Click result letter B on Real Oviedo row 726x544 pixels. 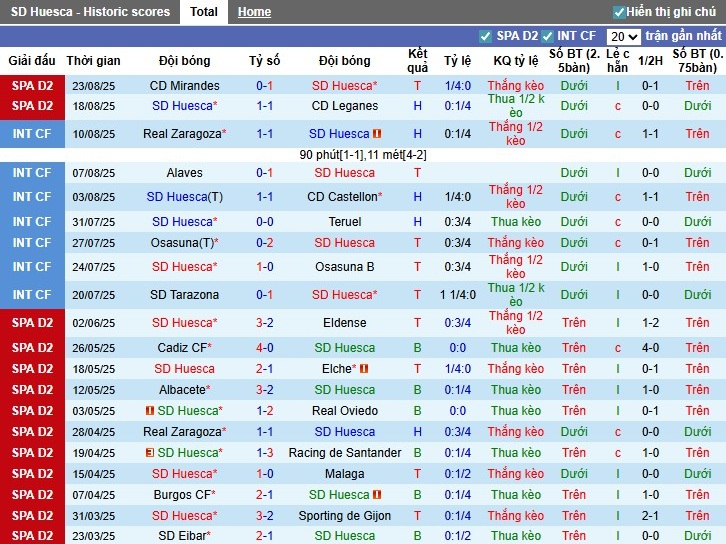click(417, 411)
